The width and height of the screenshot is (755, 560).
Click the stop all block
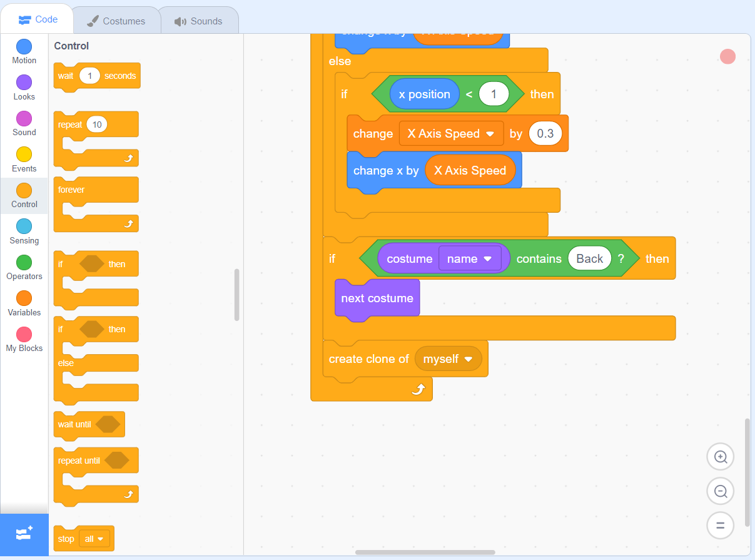click(x=83, y=538)
